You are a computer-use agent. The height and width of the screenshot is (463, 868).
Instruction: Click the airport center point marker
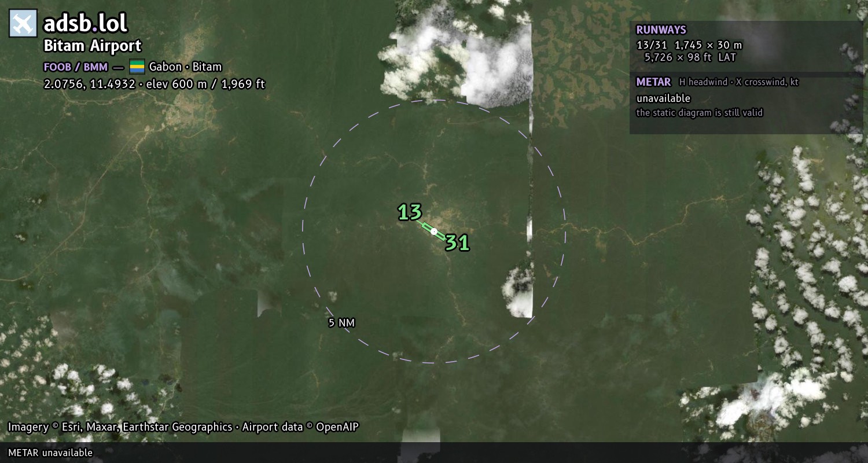click(x=434, y=231)
